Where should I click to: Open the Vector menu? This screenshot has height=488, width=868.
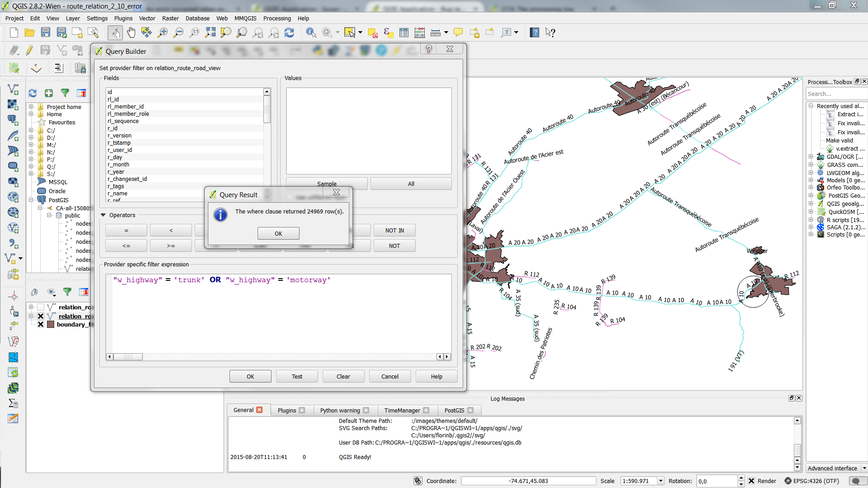point(147,19)
